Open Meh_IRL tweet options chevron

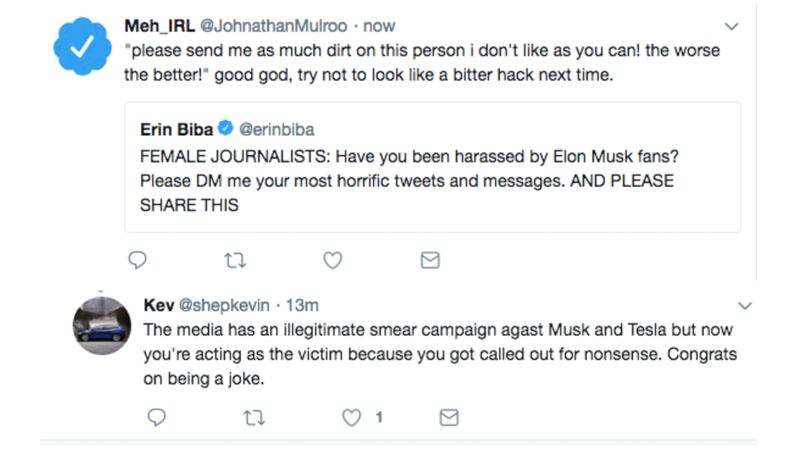point(731,25)
